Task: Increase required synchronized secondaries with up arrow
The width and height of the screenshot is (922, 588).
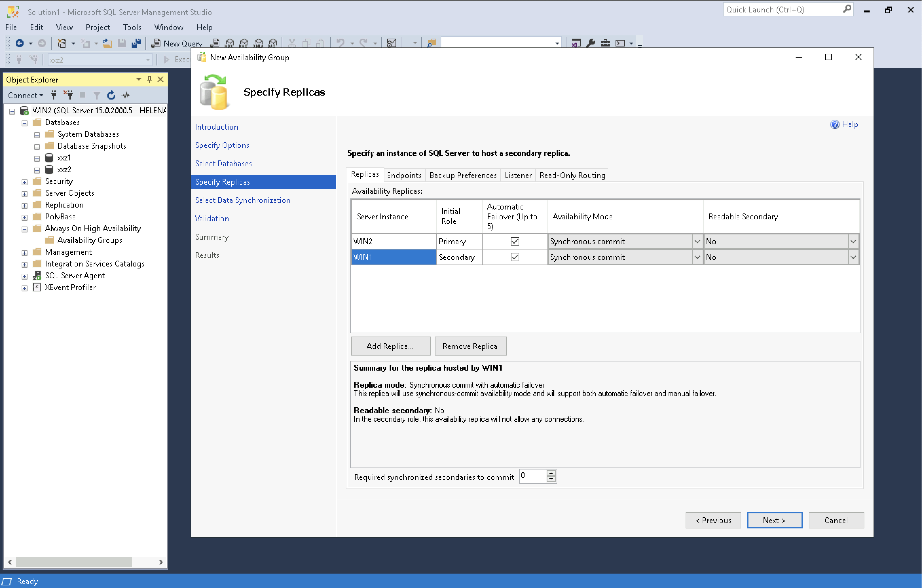Action: click(x=551, y=473)
